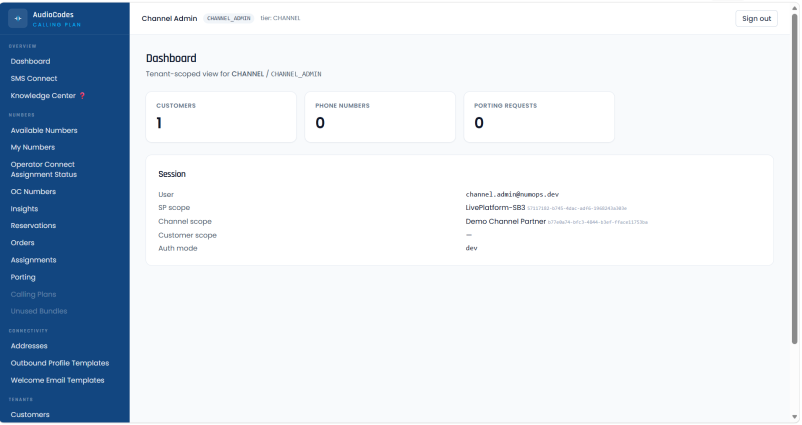802x425 pixels.
Task: Click the red question mark beside Knowledge Center
Action: point(82,96)
